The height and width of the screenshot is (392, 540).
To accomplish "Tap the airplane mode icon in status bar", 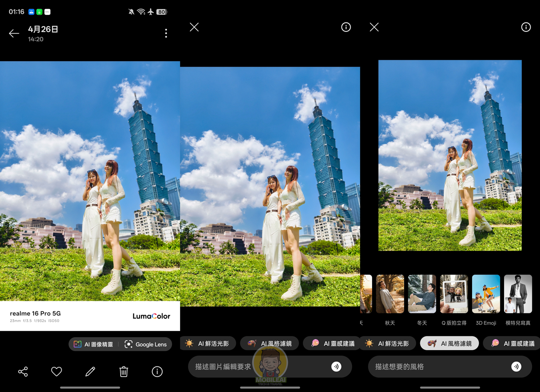I will pos(151,12).
